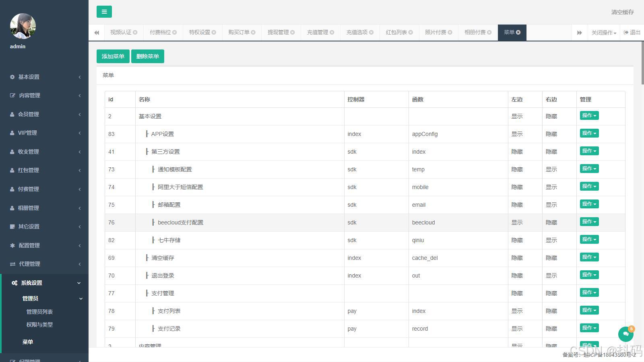Open 操作 dropdown for 清空缓存 row

589,257
